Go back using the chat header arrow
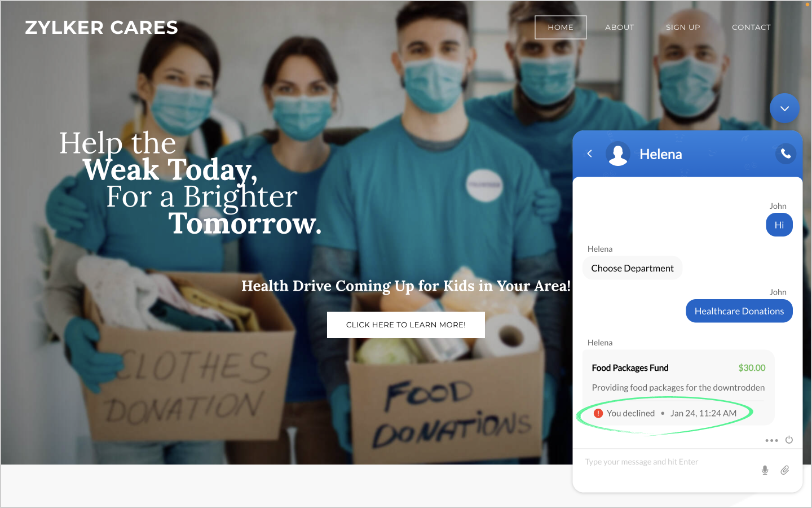Screen dimensions: 812x508 coord(589,154)
